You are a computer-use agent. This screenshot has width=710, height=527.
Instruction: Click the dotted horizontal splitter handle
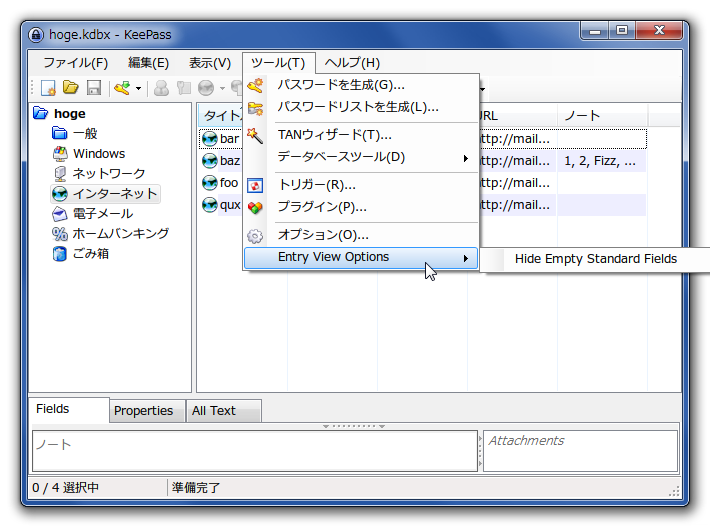pyautogui.click(x=354, y=426)
